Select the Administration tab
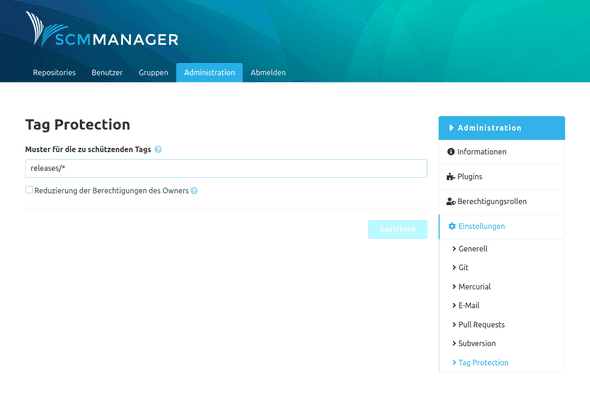Screen dimensions: 590x397 click(209, 73)
